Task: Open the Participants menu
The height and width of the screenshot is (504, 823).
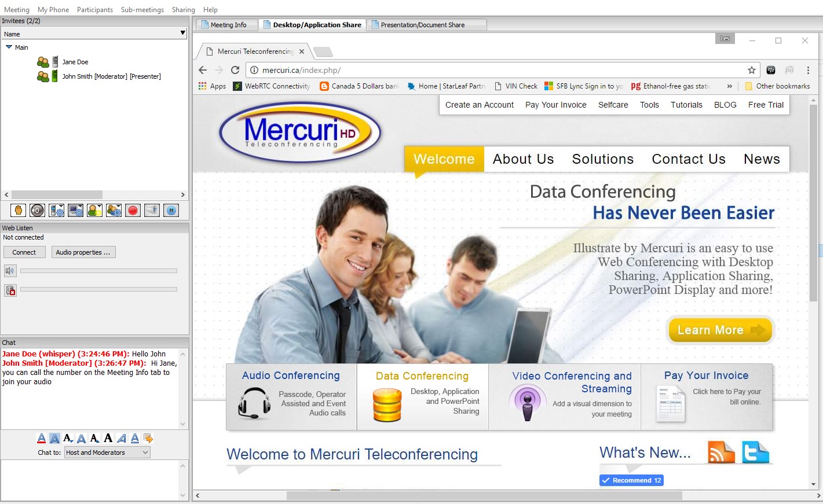Action: click(95, 10)
